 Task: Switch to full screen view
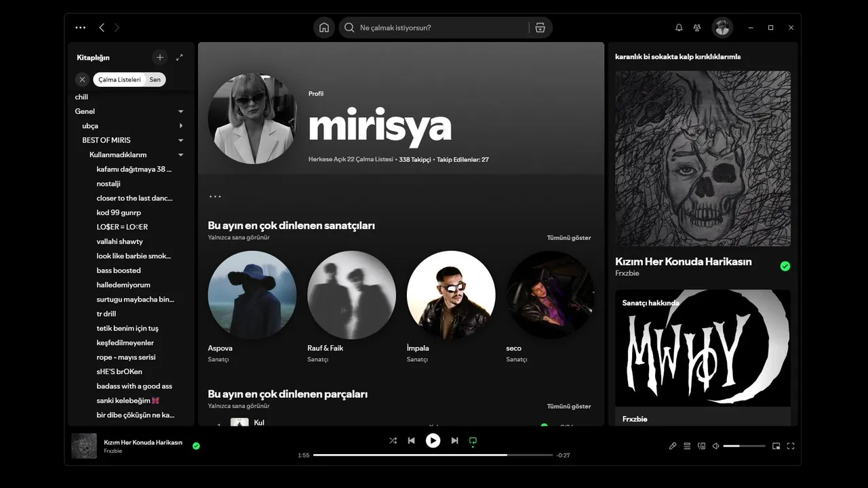pyautogui.click(x=791, y=446)
